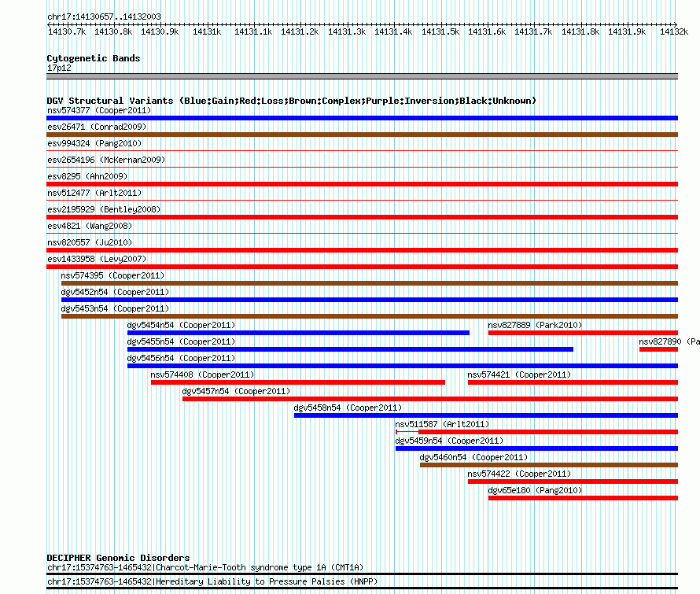Click the dgv65e180 (Pang2010) label
The image size is (700, 594).
point(535,490)
